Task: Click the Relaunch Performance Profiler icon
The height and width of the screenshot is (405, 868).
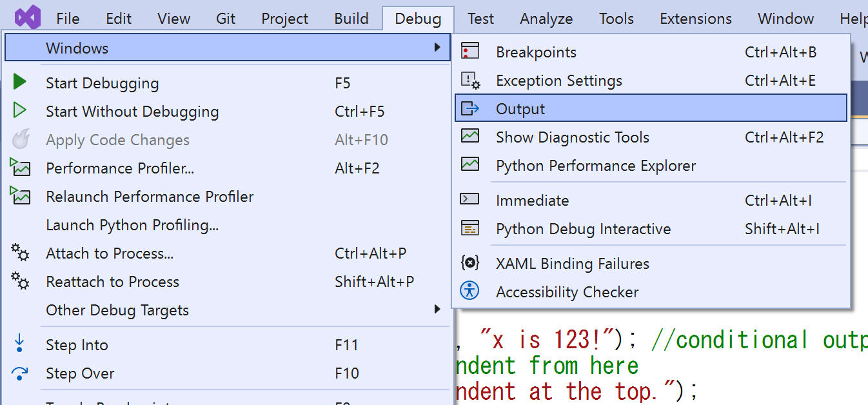Action: click(x=21, y=196)
